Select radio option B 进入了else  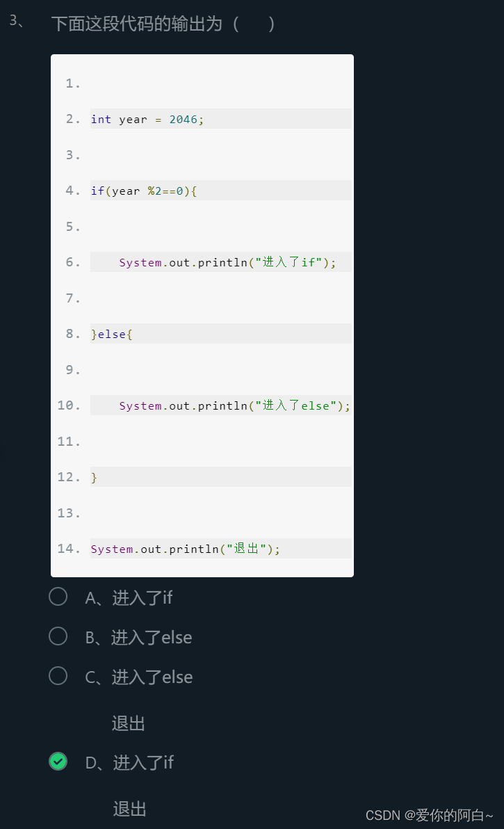click(58, 636)
